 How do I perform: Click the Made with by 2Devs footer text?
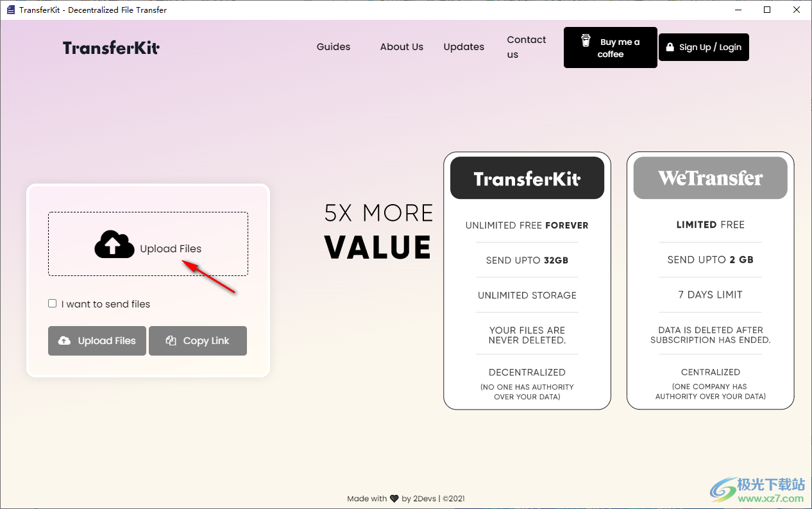pos(406,499)
